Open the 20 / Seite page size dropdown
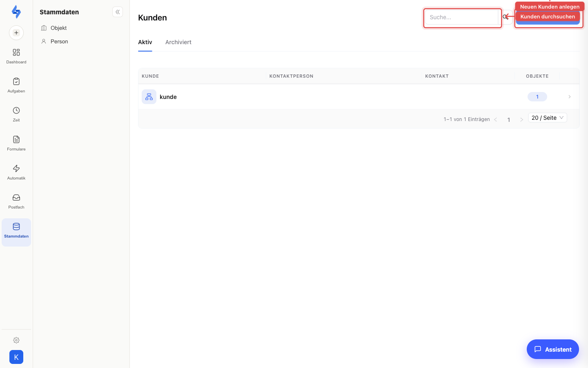The width and height of the screenshot is (588, 368). click(x=548, y=118)
